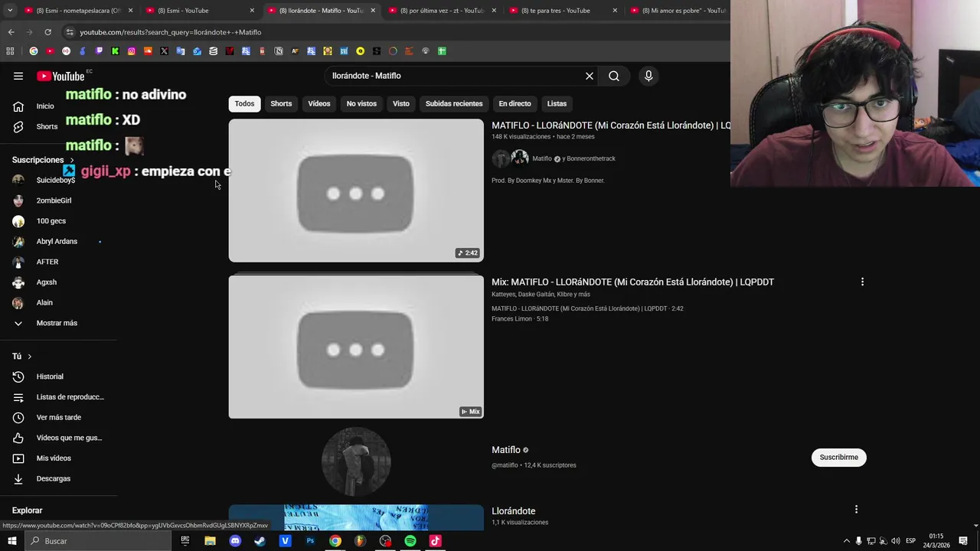Click the magnifier search button
980x551 pixels.
614,76
